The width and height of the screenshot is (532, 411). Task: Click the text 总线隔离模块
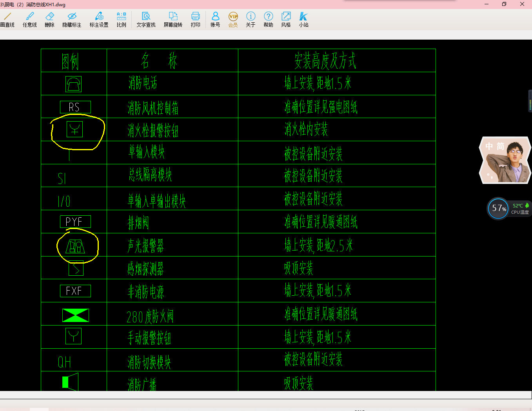pos(150,175)
